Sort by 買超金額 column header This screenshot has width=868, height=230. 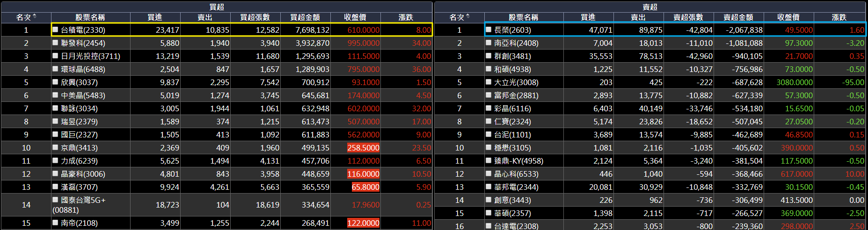[x=305, y=17]
